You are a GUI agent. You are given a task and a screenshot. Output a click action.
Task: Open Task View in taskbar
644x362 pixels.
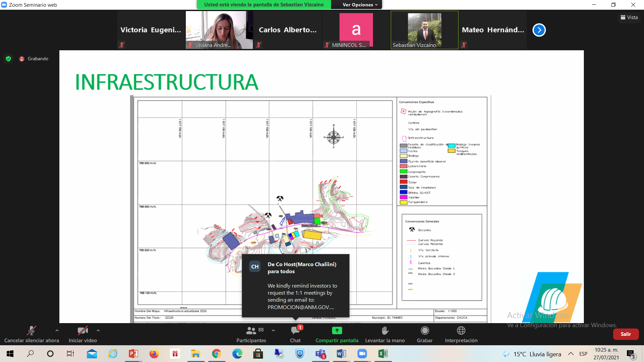coord(70,354)
